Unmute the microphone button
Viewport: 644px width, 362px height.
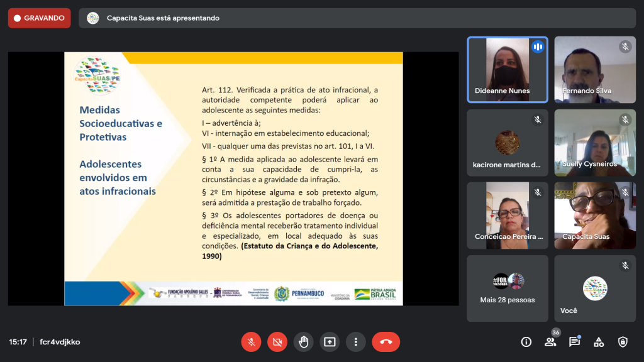click(x=251, y=342)
